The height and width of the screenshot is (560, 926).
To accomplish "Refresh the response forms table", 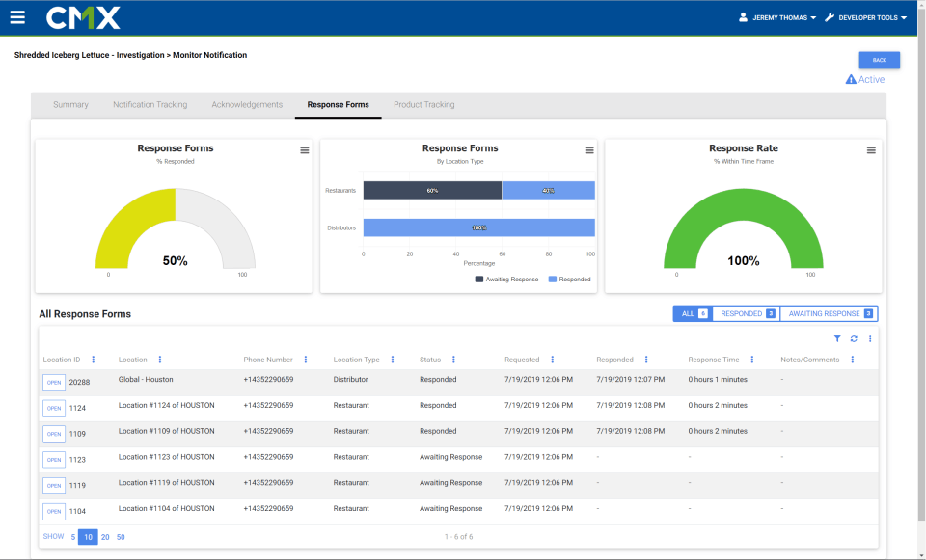I will click(x=854, y=338).
